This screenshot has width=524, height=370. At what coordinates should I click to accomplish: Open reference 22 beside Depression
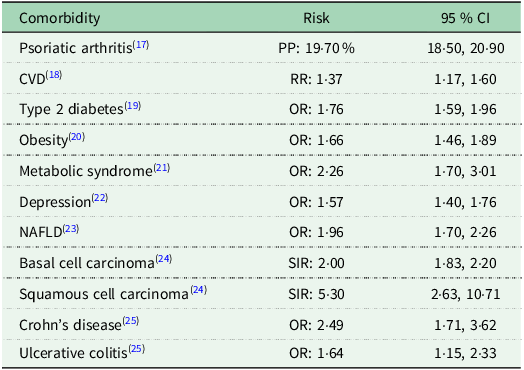(100, 198)
